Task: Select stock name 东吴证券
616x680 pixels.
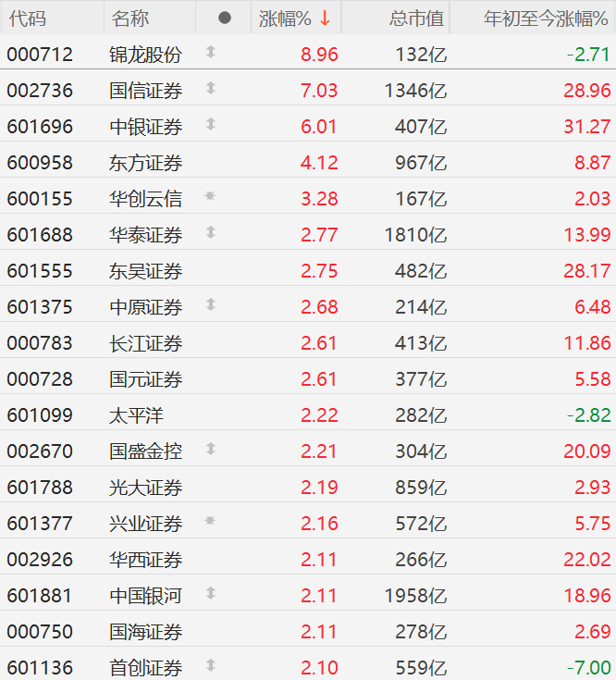Action: (145, 271)
